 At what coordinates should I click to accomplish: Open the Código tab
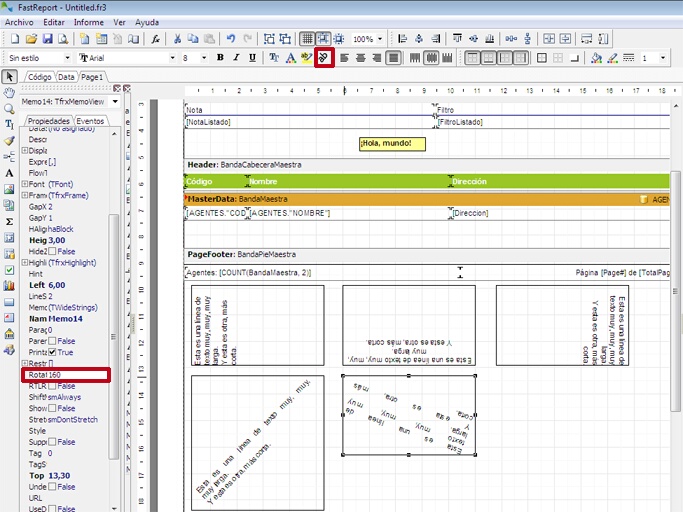[x=39, y=76]
